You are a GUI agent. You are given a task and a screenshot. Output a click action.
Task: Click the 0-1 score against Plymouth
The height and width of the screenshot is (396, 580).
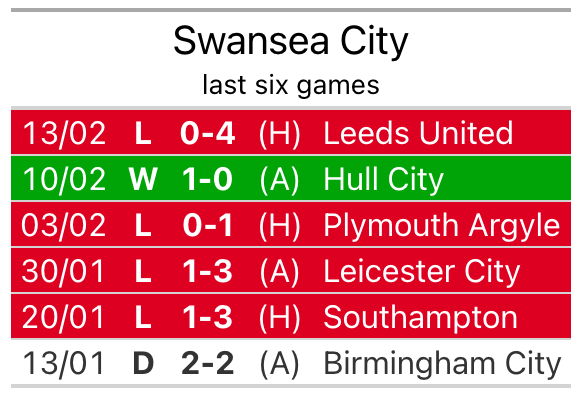208,225
